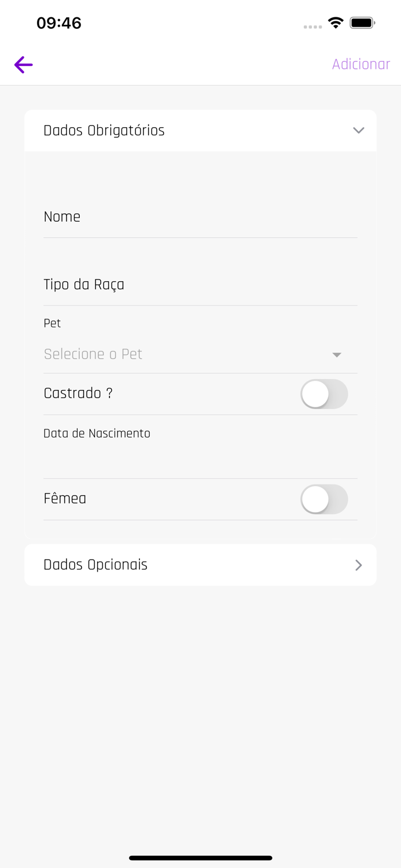
Task: Tap the dropdown caret next to Selecione o Pet
Action: coord(337,355)
